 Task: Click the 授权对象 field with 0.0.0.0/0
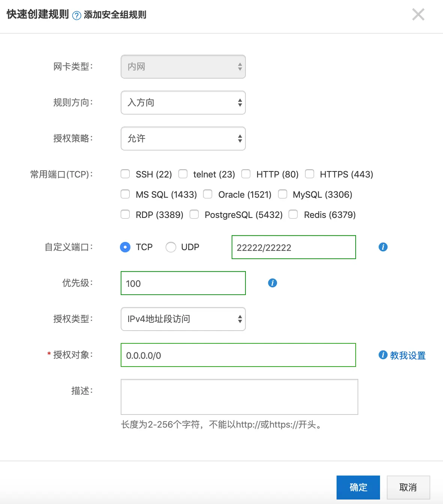(238, 355)
